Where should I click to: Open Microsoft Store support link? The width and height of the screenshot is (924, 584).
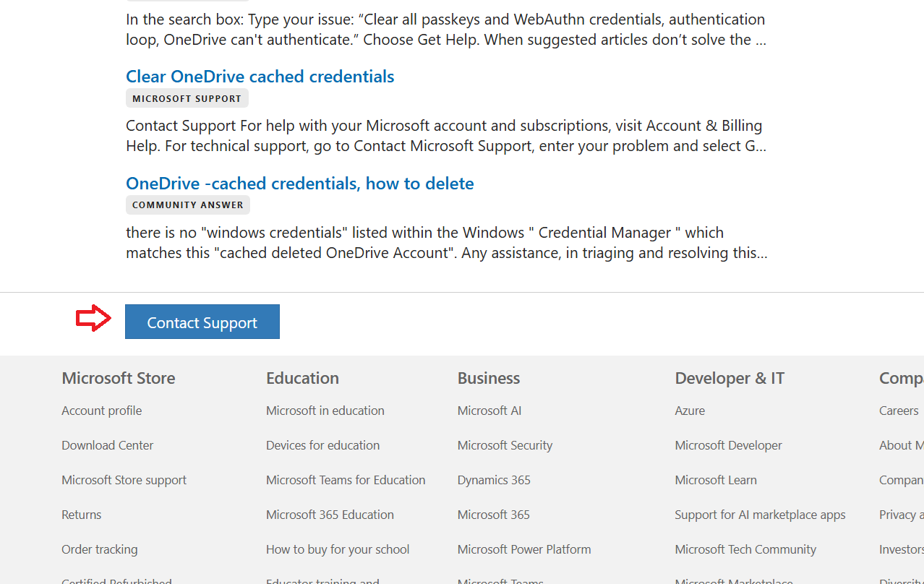click(124, 480)
